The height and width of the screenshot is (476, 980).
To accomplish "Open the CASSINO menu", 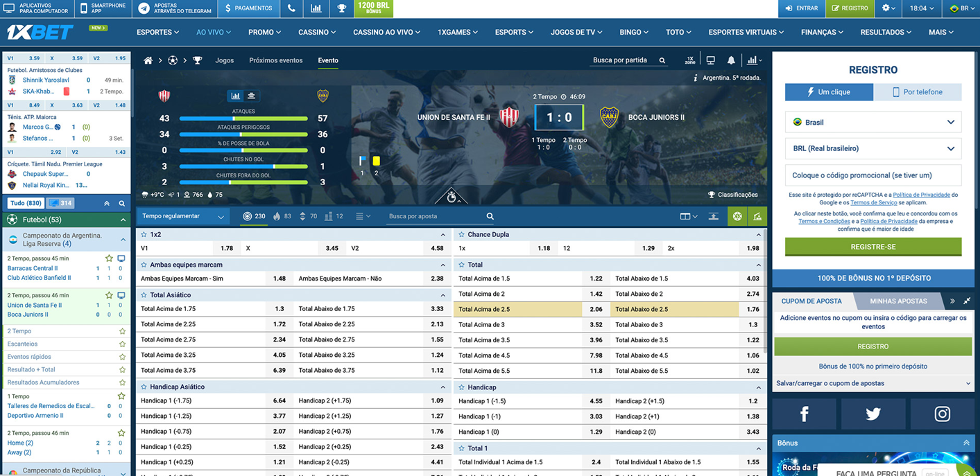I will click(316, 33).
